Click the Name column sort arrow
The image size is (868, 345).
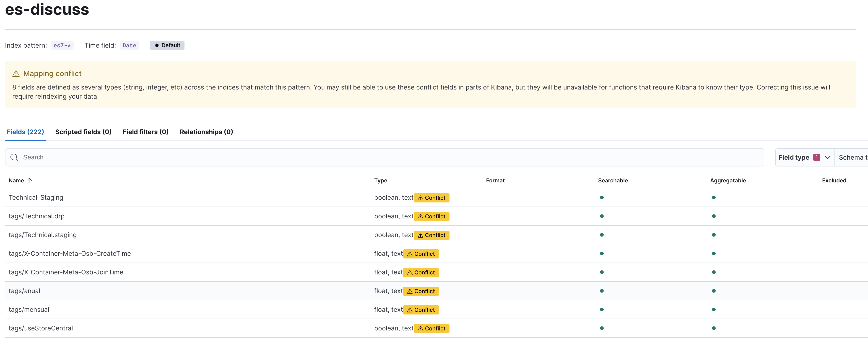coord(29,180)
